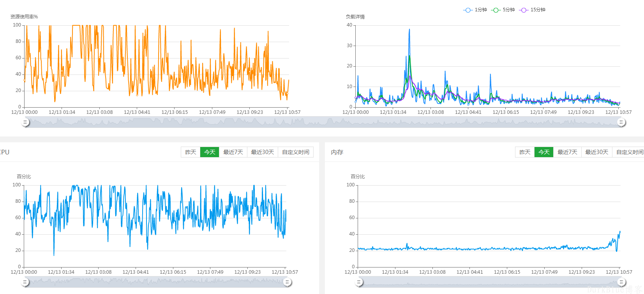Click 12/13 07:49 axis label on CPU chart
The width and height of the screenshot is (644, 294).
tap(210, 272)
